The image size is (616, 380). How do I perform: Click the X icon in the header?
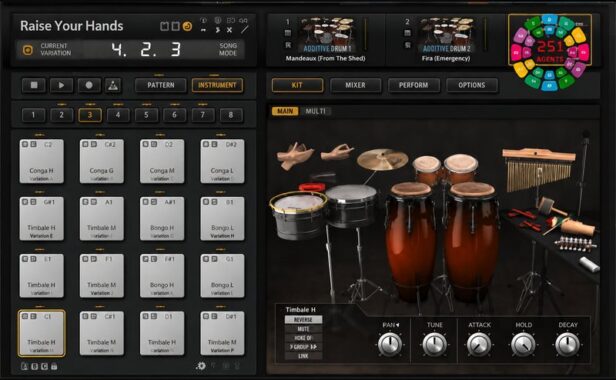pos(229,30)
